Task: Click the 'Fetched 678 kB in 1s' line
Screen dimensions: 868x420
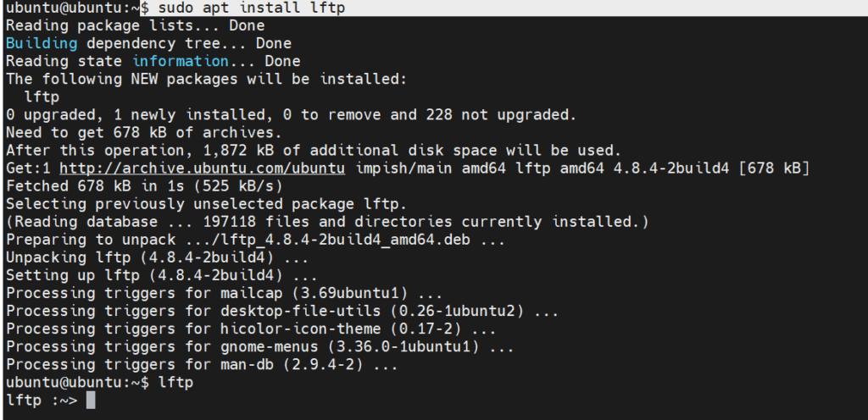Action: 144,186
